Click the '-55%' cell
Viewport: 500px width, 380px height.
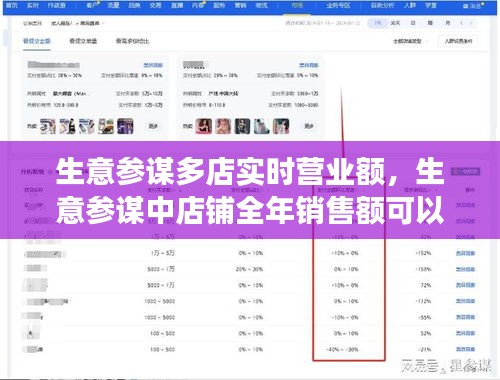(425, 317)
